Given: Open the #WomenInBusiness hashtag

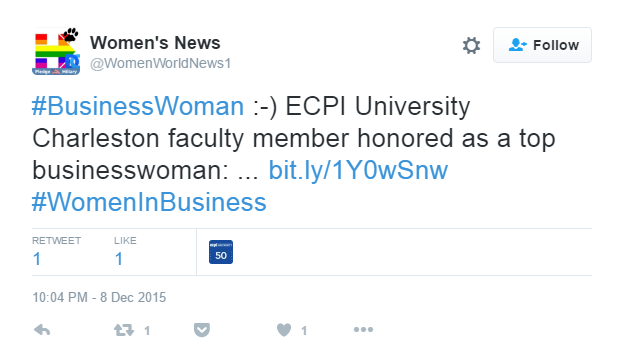Looking at the screenshot, I should pyautogui.click(x=149, y=202).
